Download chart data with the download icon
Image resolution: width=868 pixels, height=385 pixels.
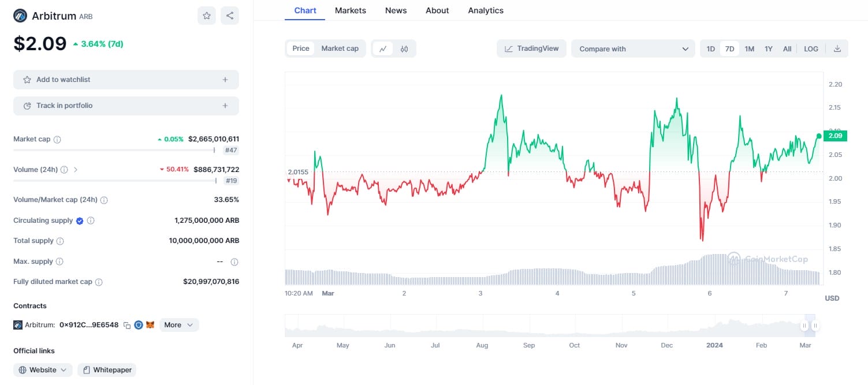(837, 49)
